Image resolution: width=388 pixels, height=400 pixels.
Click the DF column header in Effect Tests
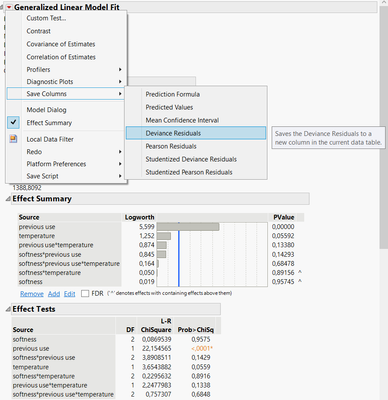(130, 330)
